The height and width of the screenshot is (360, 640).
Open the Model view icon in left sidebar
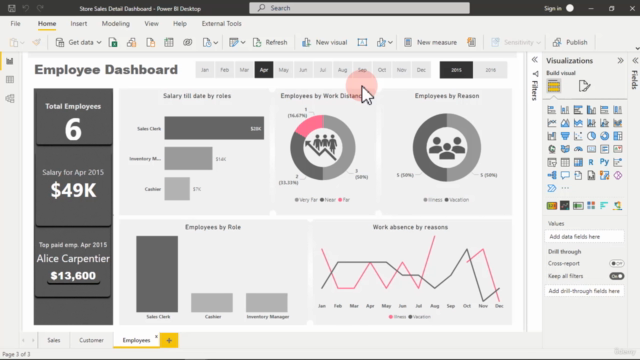[x=10, y=98]
